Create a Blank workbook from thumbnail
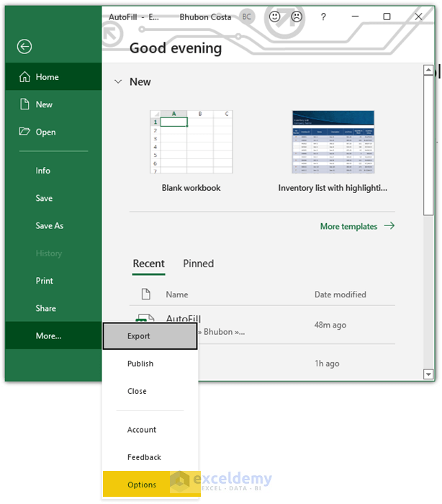The height and width of the screenshot is (504, 442). 191,142
